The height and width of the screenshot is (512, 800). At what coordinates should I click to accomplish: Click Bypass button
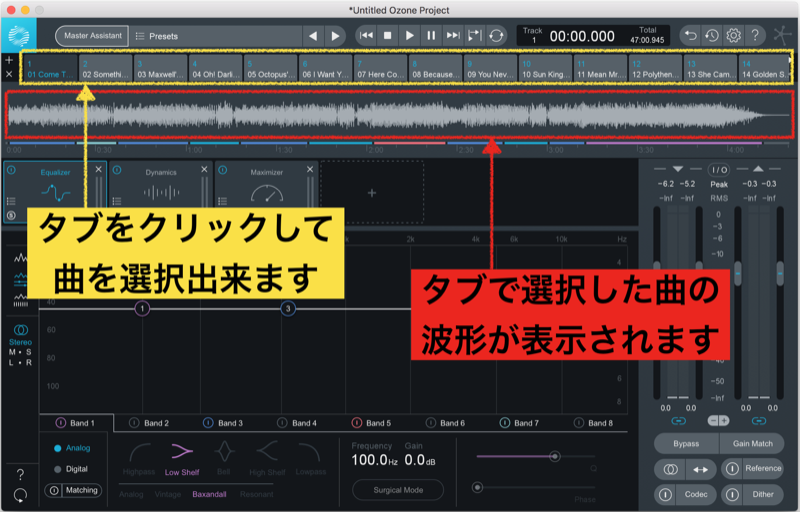point(686,444)
